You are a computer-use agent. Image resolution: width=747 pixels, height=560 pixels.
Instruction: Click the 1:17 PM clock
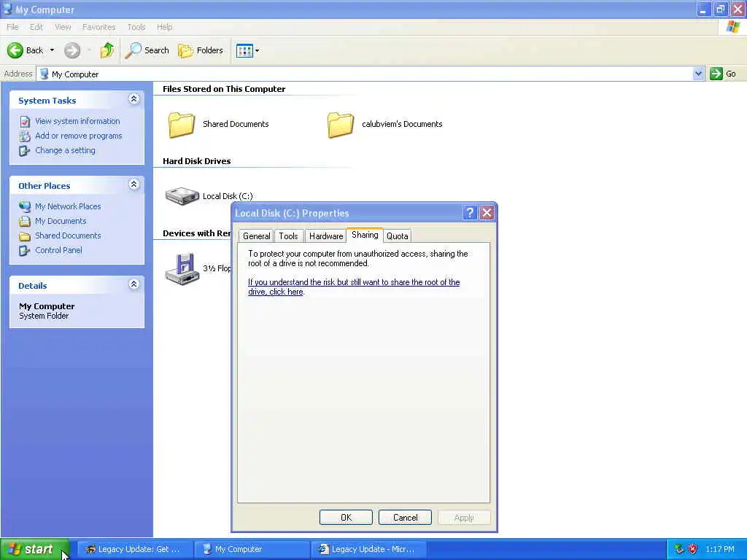pos(720,550)
